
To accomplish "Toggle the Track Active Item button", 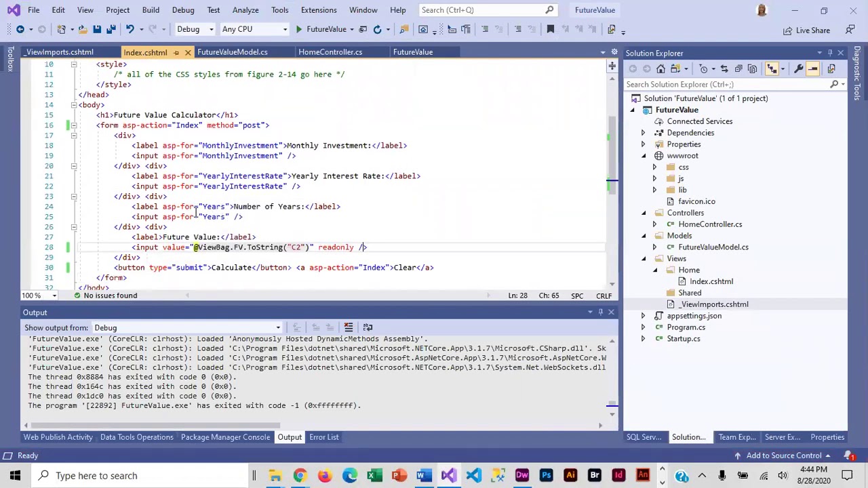I will tap(772, 68).
